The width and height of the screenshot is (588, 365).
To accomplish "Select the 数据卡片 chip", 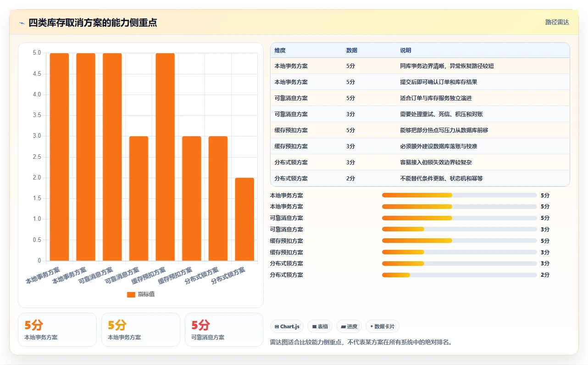I will (x=383, y=326).
